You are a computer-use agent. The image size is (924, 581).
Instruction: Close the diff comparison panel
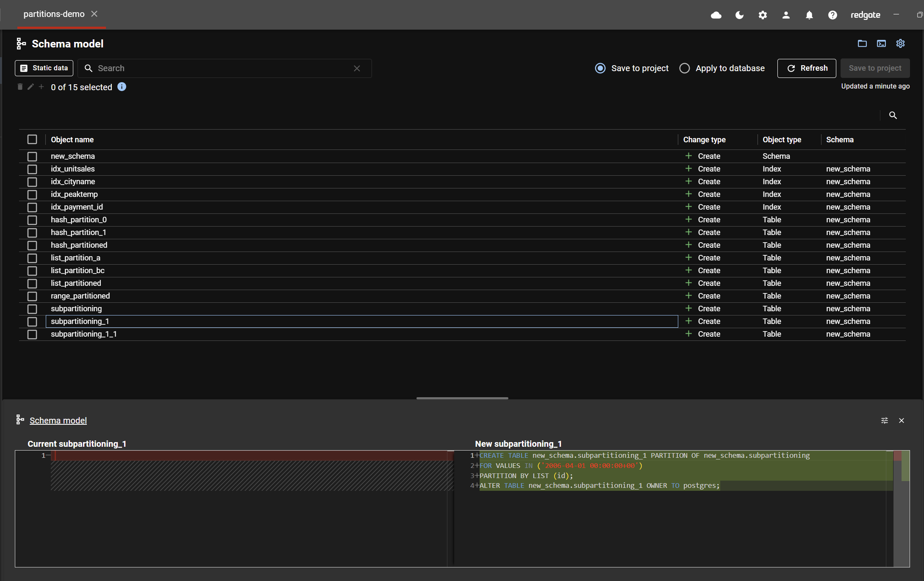(x=902, y=421)
